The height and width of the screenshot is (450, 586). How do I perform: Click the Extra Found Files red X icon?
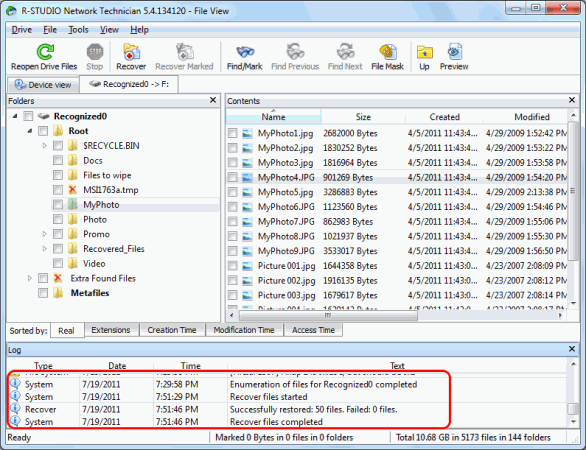click(58, 278)
